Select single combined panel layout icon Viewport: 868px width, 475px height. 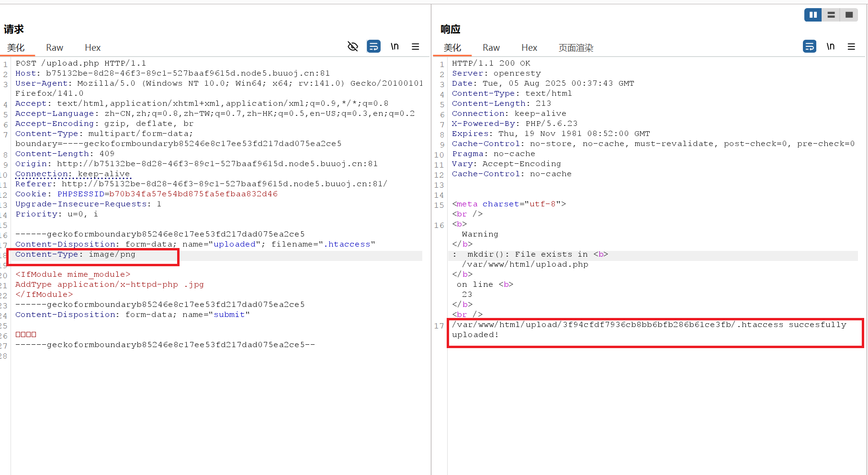(x=849, y=15)
